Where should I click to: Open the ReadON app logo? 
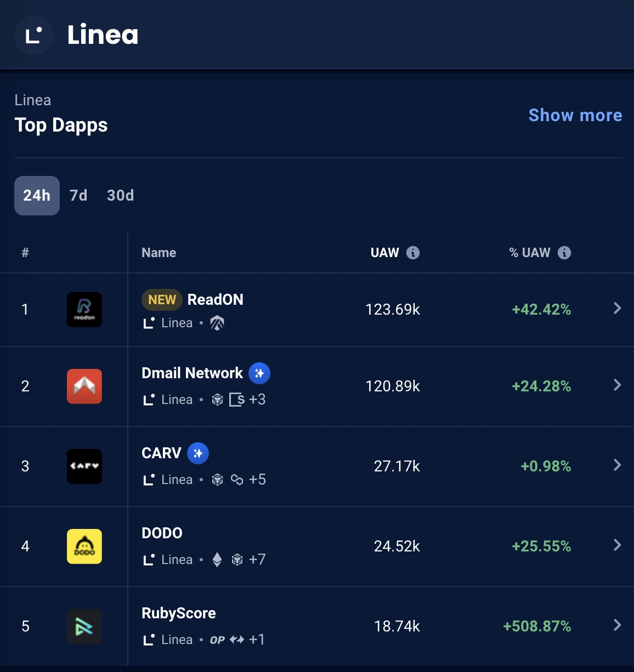pos(84,310)
